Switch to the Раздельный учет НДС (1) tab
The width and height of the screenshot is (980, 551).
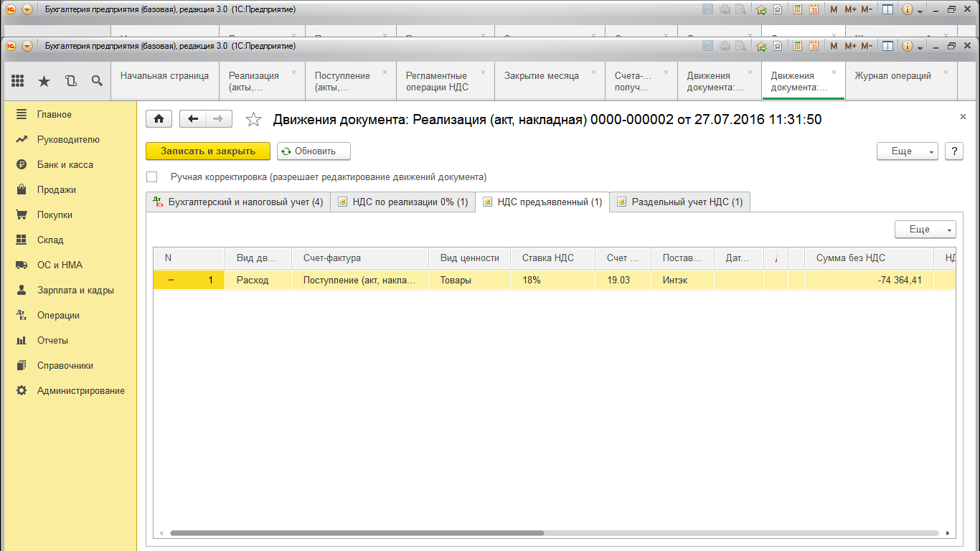[679, 202]
